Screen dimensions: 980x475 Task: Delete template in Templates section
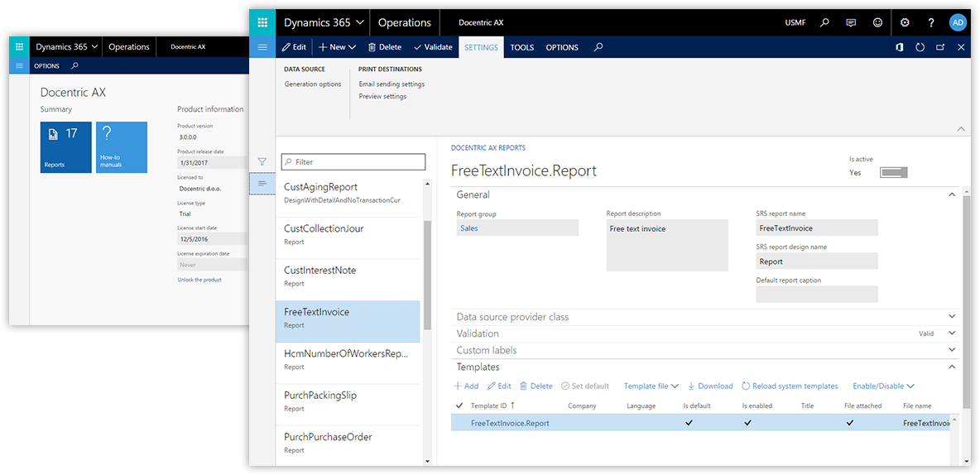pyautogui.click(x=536, y=386)
